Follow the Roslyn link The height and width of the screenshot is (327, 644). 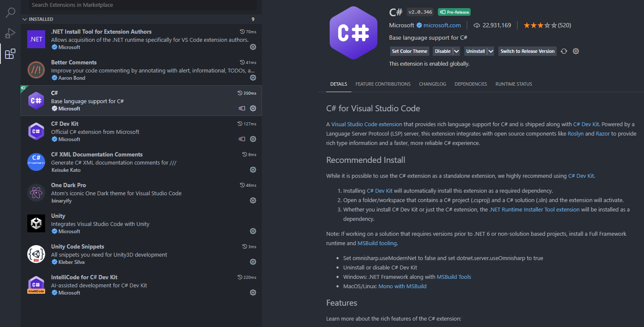[x=575, y=133]
